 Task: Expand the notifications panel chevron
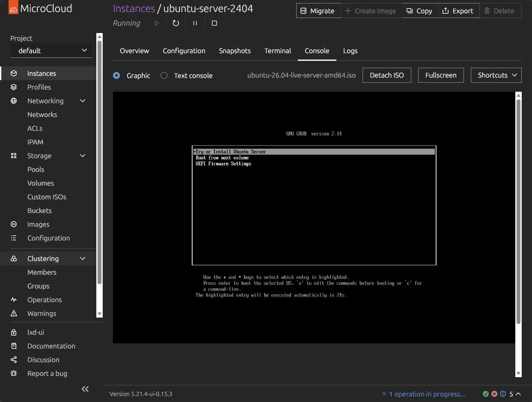pos(518,394)
